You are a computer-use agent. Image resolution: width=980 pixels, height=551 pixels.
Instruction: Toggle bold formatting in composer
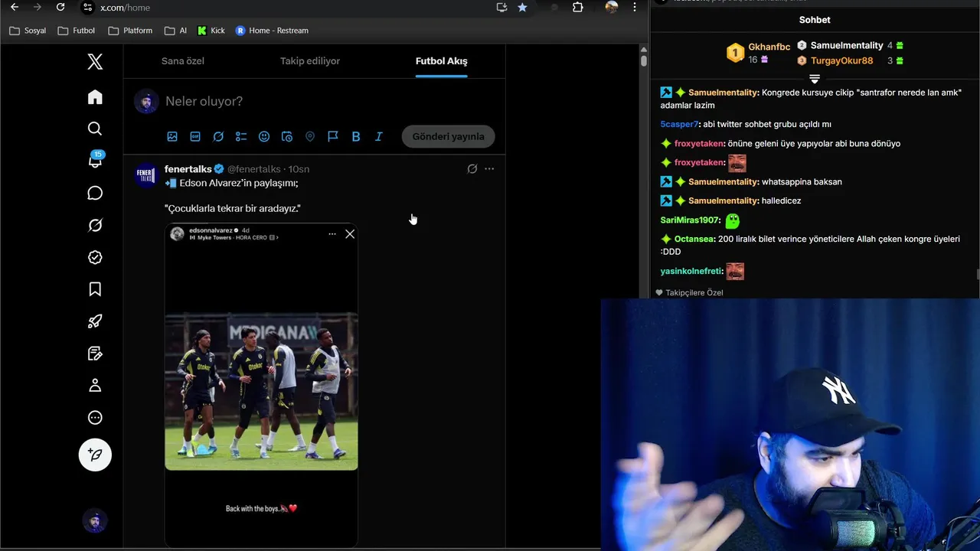coord(356,136)
